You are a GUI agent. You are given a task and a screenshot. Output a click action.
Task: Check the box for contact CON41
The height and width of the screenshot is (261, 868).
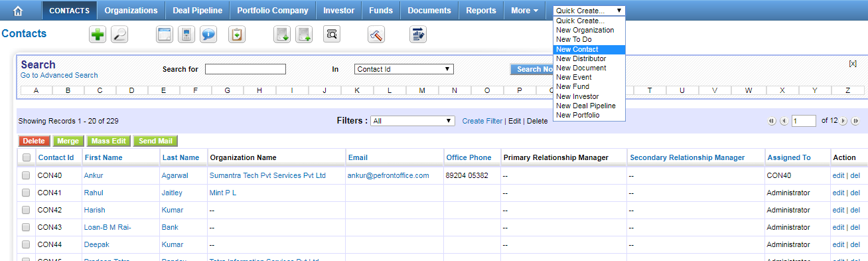pyautogui.click(x=26, y=193)
